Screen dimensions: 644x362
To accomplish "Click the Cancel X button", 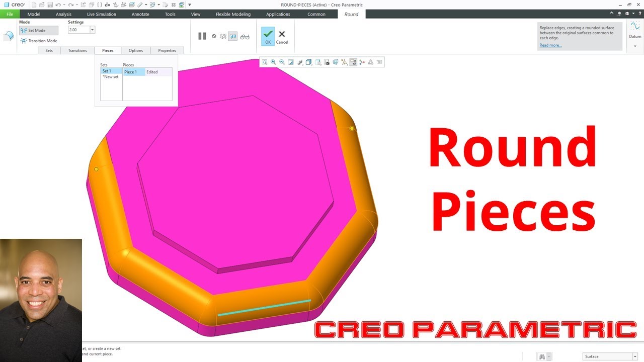I will pyautogui.click(x=282, y=36).
